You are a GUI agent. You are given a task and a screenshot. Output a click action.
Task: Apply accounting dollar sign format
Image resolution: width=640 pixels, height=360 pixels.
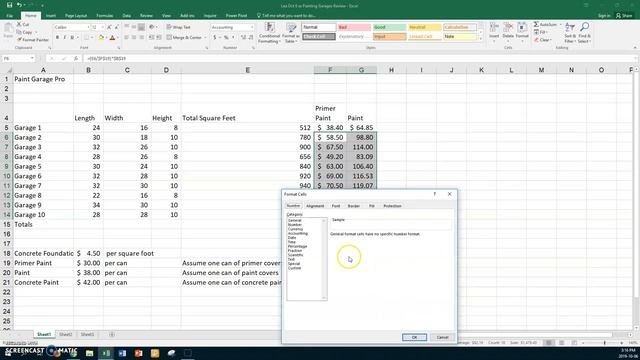[x=215, y=38]
